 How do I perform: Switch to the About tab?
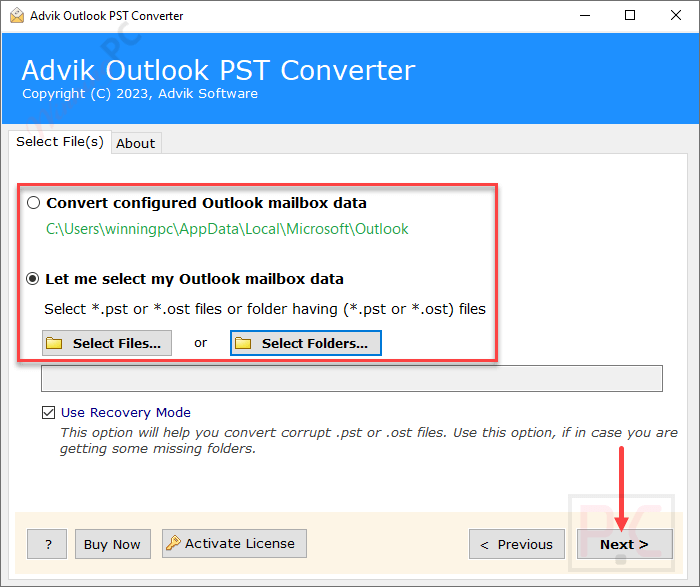coord(136,143)
